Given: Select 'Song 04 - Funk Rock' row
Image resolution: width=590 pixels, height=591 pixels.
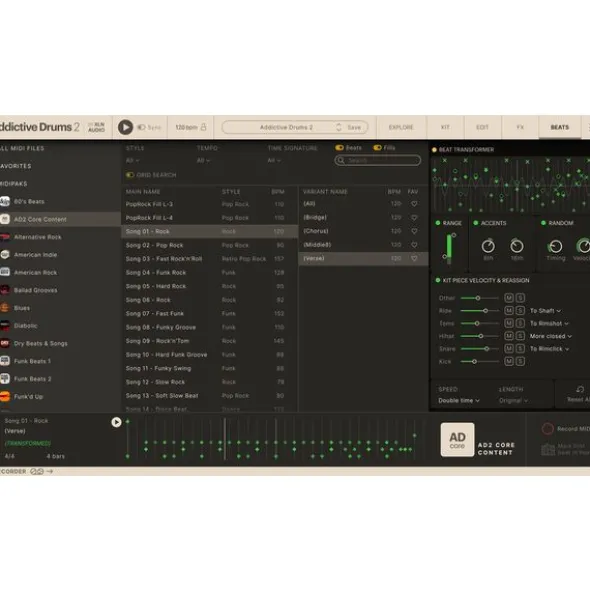Looking at the screenshot, I should tap(209, 273).
